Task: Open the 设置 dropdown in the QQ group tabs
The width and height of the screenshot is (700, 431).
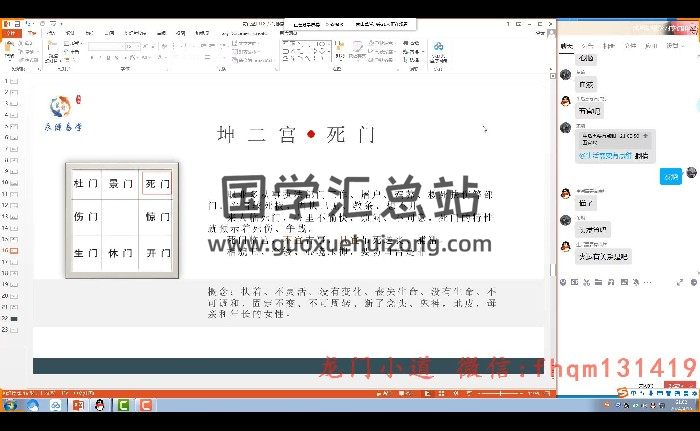Action: (x=675, y=46)
